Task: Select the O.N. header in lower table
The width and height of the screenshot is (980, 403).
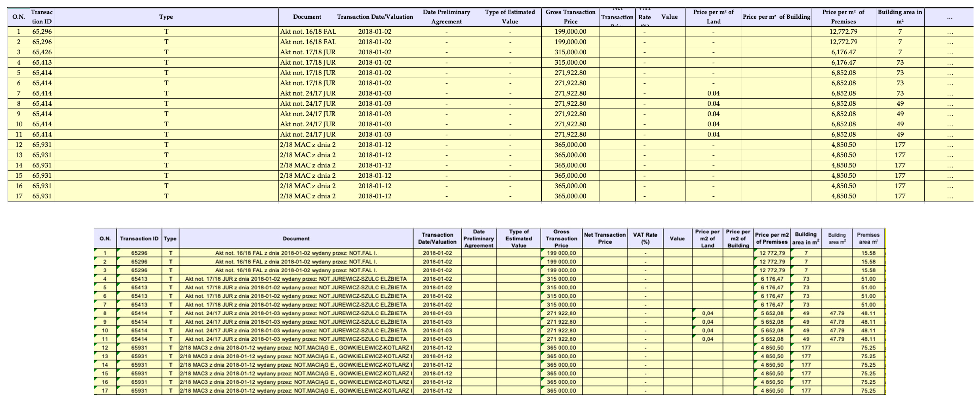Action: pyautogui.click(x=105, y=238)
